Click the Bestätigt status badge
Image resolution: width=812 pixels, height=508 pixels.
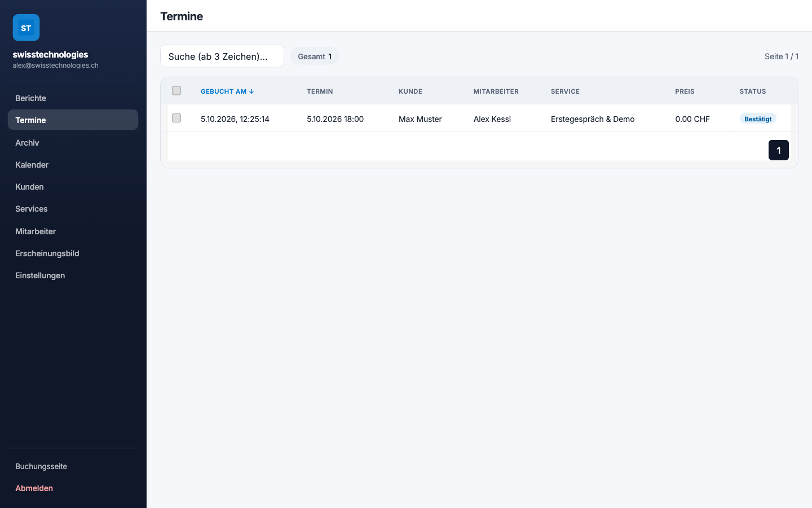758,119
